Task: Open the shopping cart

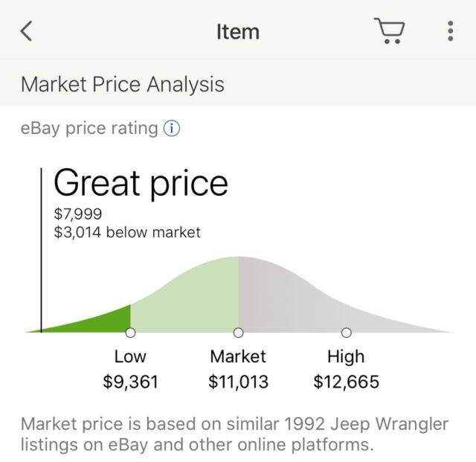Action: [390, 31]
